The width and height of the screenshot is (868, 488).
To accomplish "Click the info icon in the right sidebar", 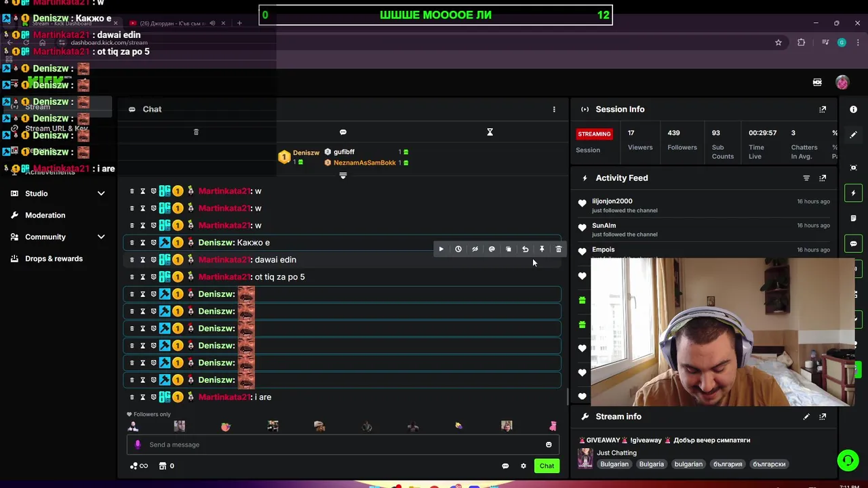I will (x=854, y=109).
